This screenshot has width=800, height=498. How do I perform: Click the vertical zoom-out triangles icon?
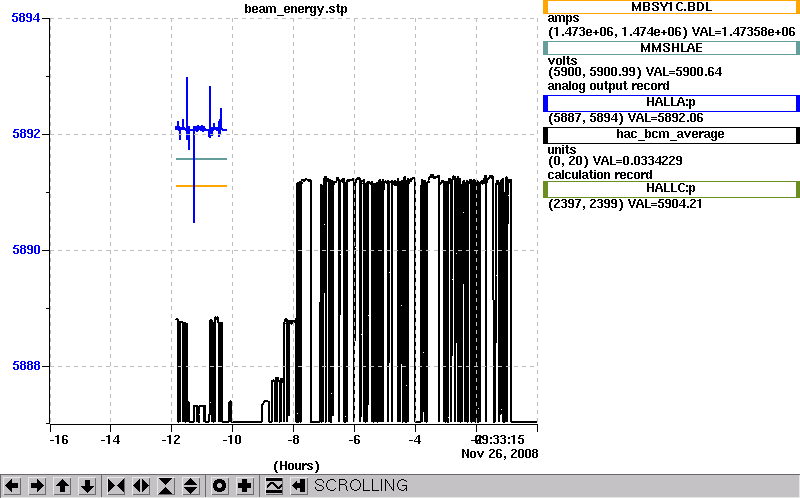coord(191,486)
